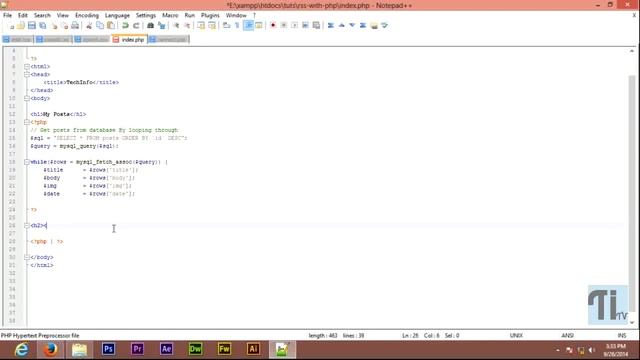Open the Macro menu
This screenshot has height=360, width=640.
[x=170, y=16]
